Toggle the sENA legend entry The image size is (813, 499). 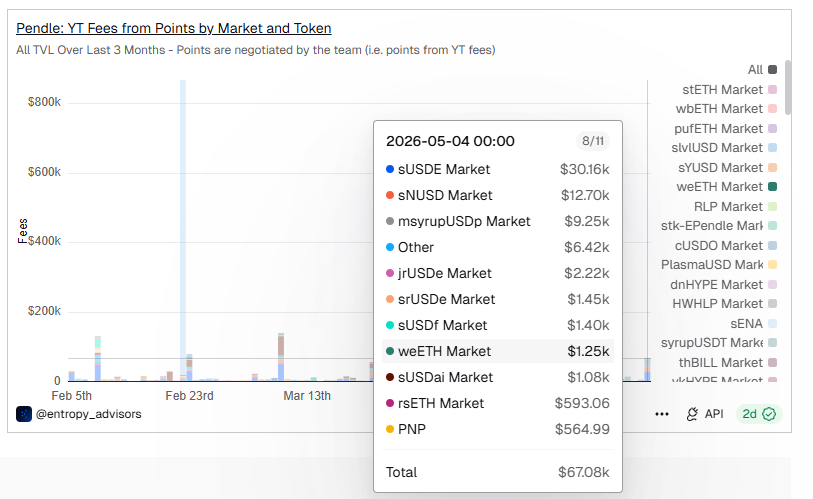tap(753, 324)
